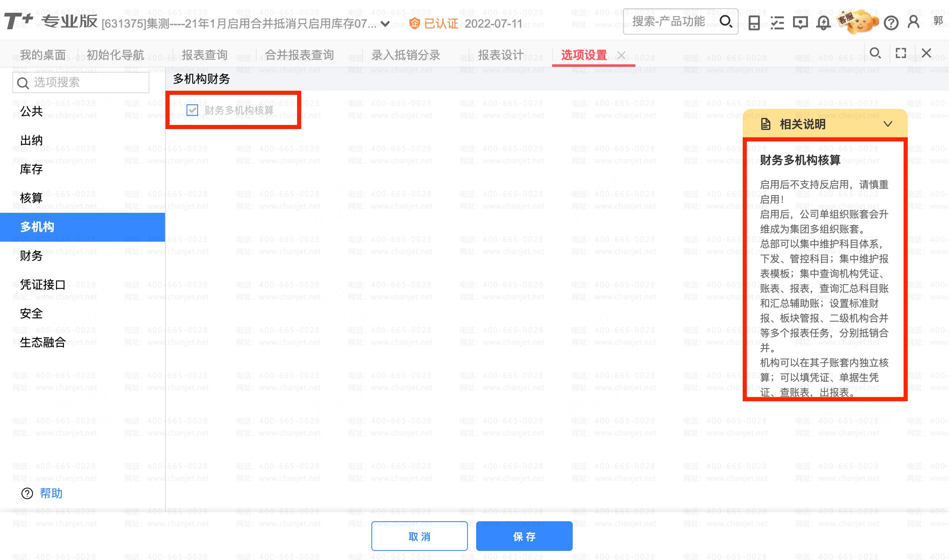The width and height of the screenshot is (949, 560).
Task: Switch to 报表设计 tab
Action: pyautogui.click(x=501, y=55)
